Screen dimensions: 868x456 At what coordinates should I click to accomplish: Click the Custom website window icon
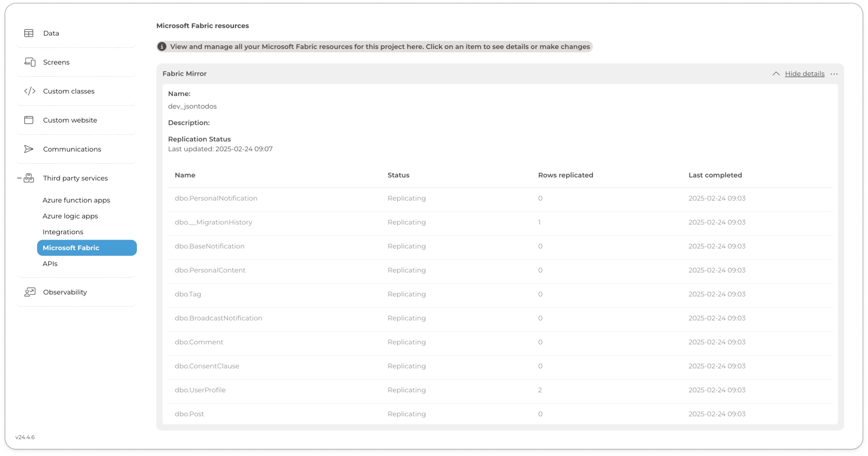[x=29, y=120]
